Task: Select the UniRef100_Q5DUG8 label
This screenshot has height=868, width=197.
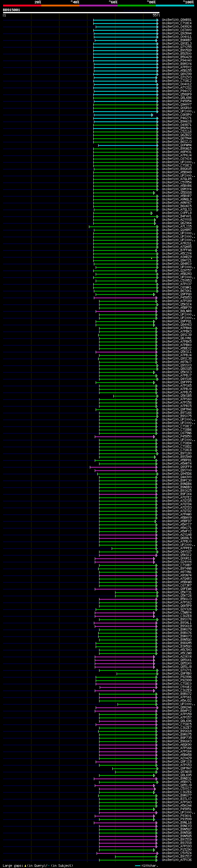Action: 177,193
